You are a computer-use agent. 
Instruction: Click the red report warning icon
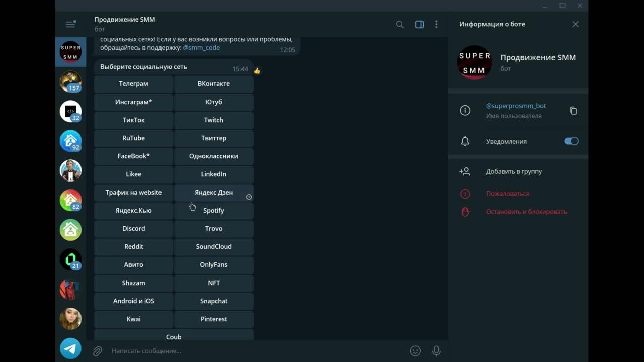[x=465, y=194]
